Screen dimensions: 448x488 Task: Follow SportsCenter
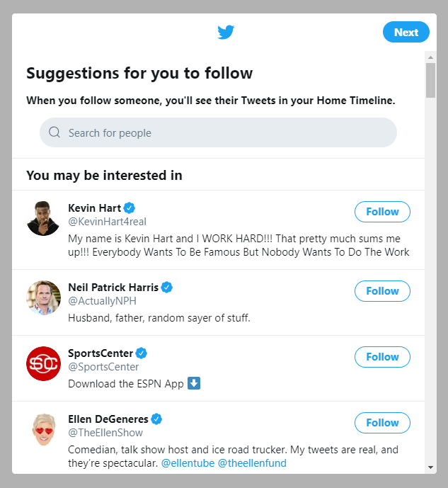click(x=382, y=357)
